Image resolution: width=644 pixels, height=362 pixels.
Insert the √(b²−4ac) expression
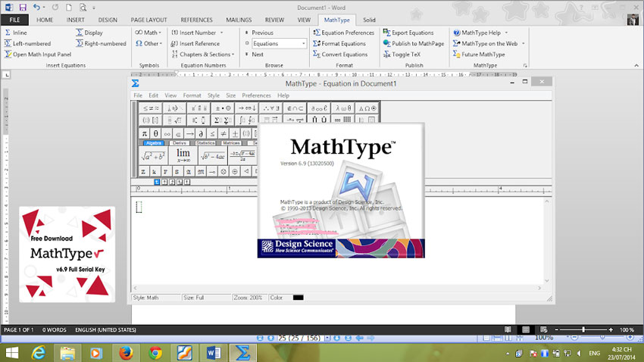213,155
